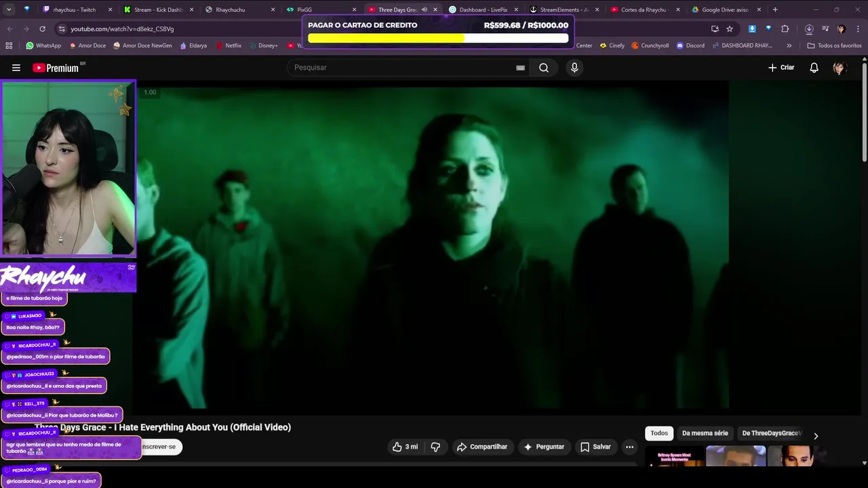The width and height of the screenshot is (868, 488).
Task: Open Chrome three-dot menu
Action: click(x=858, y=29)
